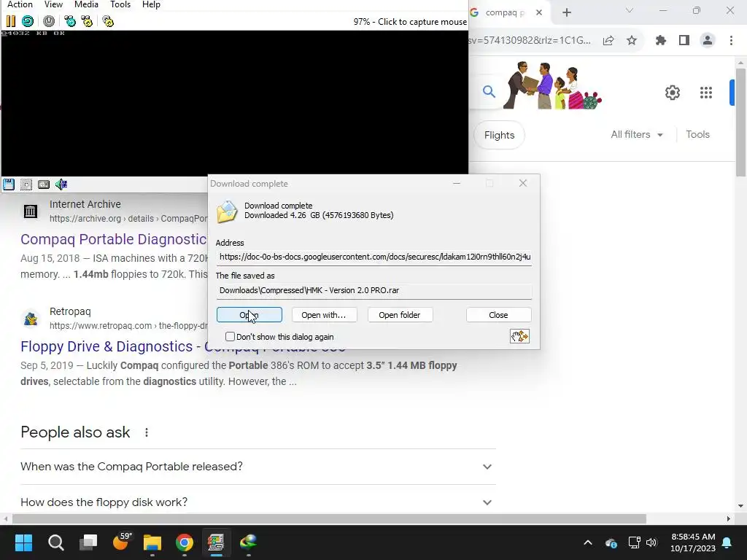Image resolution: width=747 pixels, height=560 pixels.
Task: Click the IDM drag-and-drop hand icon
Action: point(519,336)
